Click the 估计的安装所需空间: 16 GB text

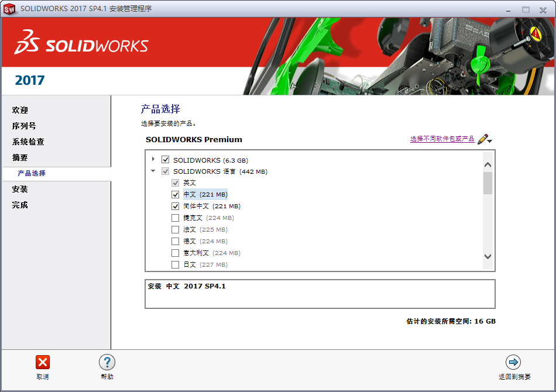click(451, 321)
